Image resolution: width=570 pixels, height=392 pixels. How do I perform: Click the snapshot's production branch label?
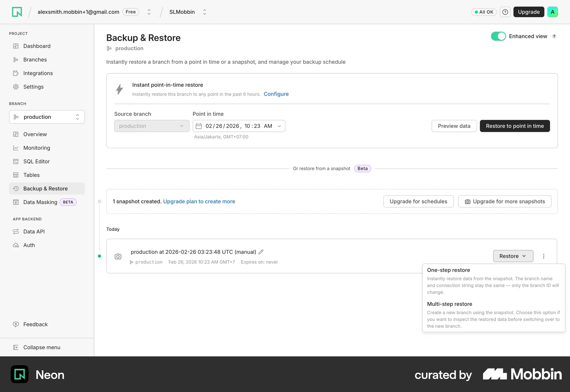tap(146, 262)
